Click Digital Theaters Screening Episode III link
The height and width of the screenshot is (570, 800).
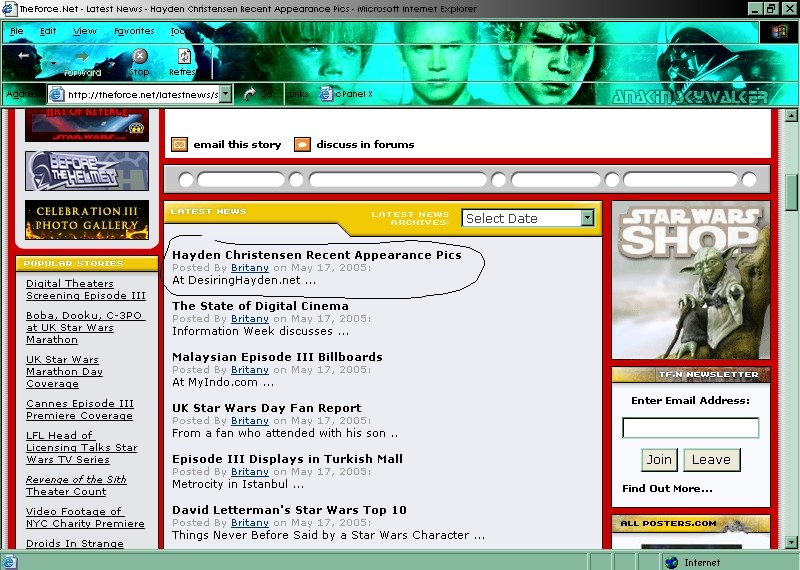click(86, 289)
